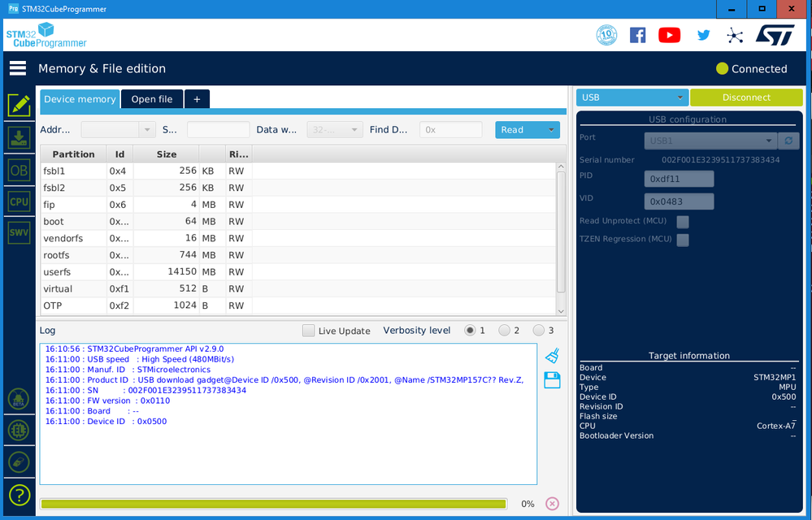Enable the Live Update checkbox
This screenshot has height=520, width=812.
coord(308,331)
